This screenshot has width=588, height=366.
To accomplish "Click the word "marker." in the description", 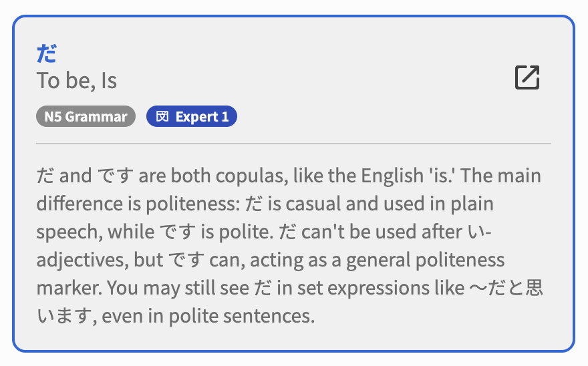I will (69, 288).
